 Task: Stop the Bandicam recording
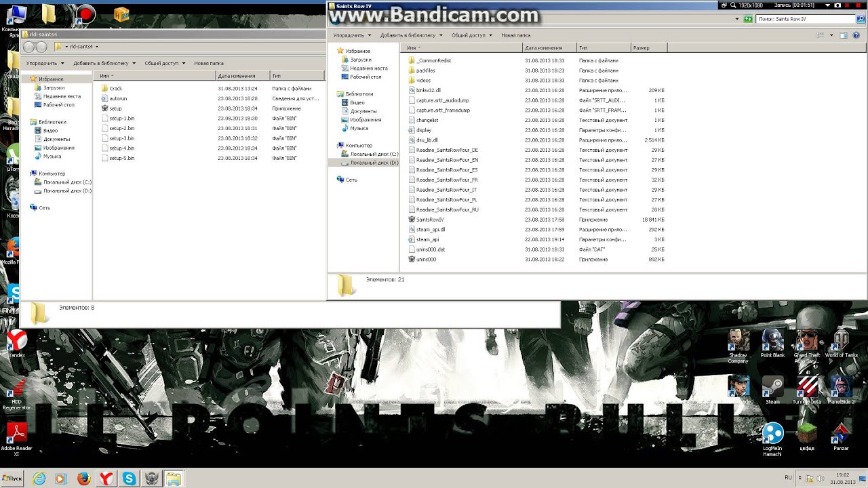pos(859,5)
